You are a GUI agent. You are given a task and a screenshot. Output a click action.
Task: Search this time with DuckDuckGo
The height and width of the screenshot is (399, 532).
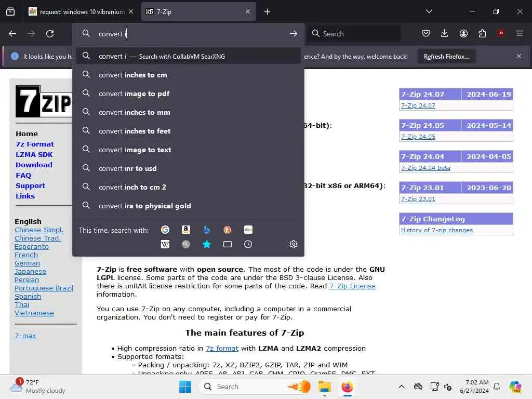[x=228, y=230]
